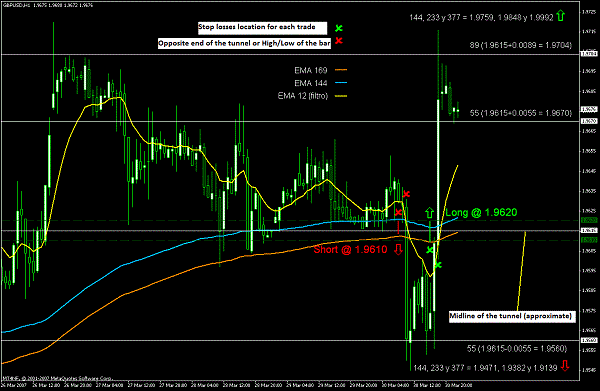Screen dimensions: 600x391
Task: Click the green up arrow beside 1.9992 targets
Action: pyautogui.click(x=561, y=16)
